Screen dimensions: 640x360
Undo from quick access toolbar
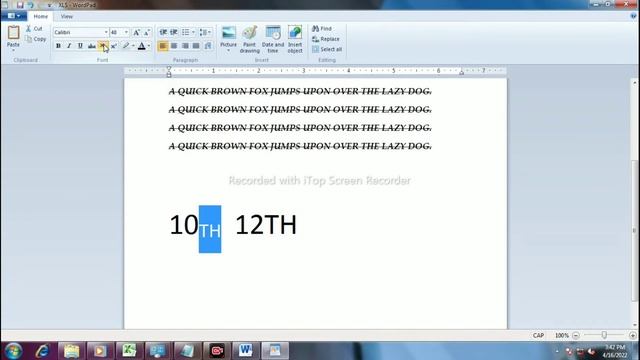coord(31,5)
